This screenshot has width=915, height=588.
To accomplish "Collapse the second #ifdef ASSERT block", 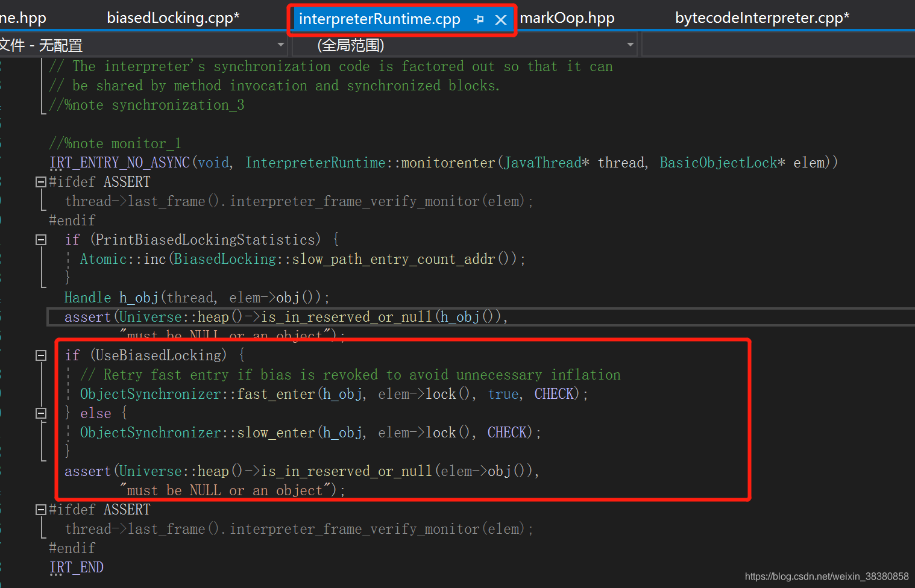I will (x=41, y=510).
